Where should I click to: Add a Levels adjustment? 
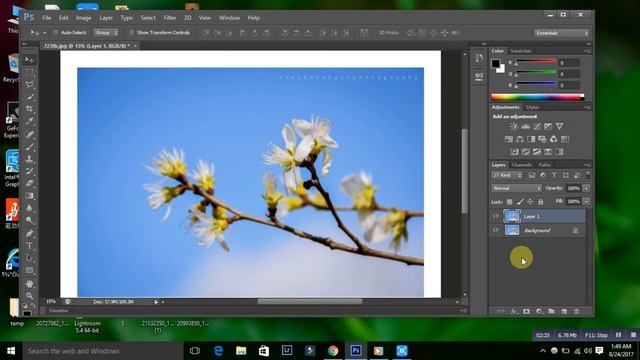click(x=525, y=127)
